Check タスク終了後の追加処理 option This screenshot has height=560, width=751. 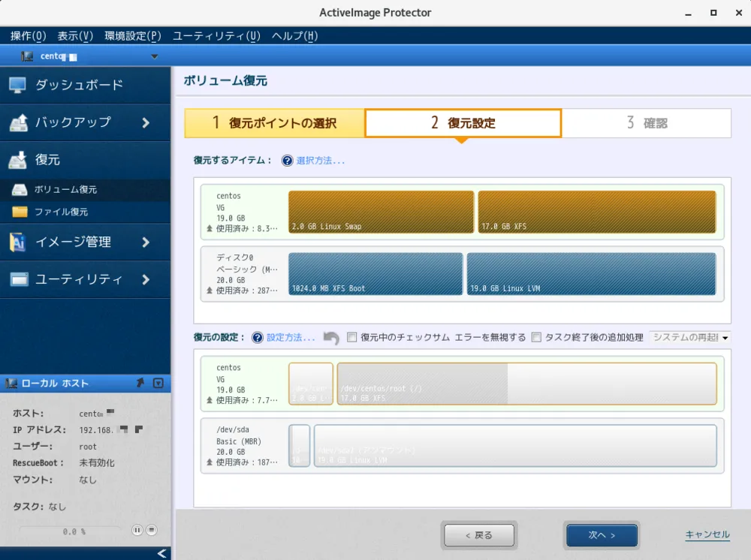tap(537, 337)
